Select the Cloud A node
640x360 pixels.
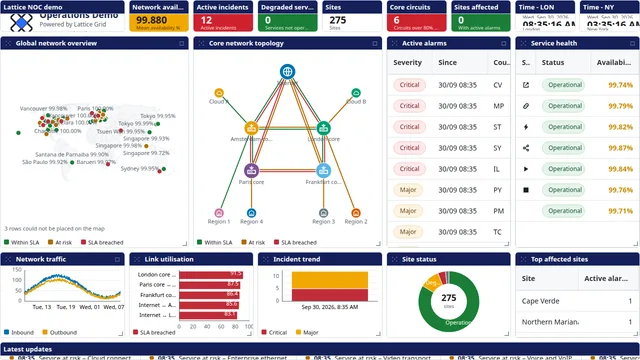(219, 93)
